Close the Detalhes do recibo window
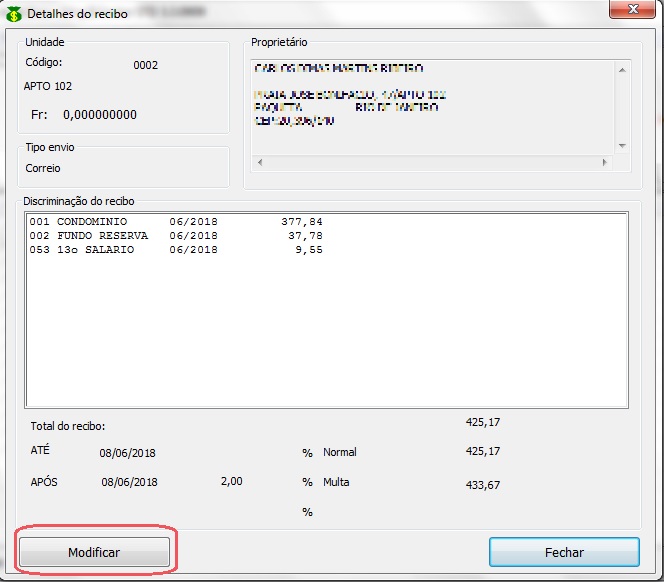The image size is (664, 582). tap(625, 11)
